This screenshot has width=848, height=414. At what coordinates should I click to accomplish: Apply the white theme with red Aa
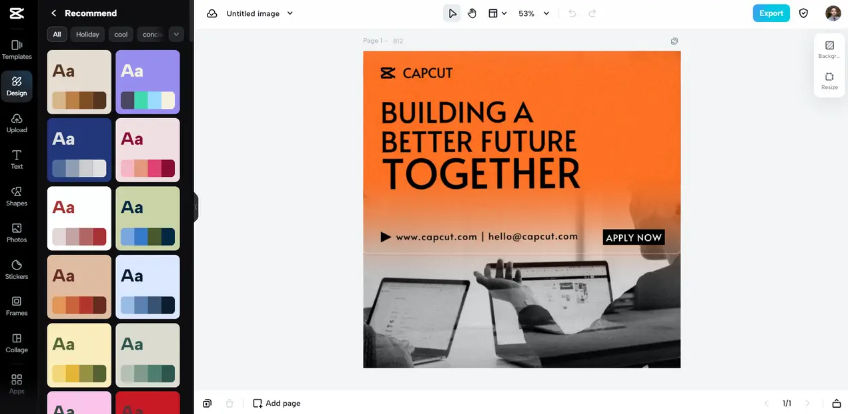79,218
